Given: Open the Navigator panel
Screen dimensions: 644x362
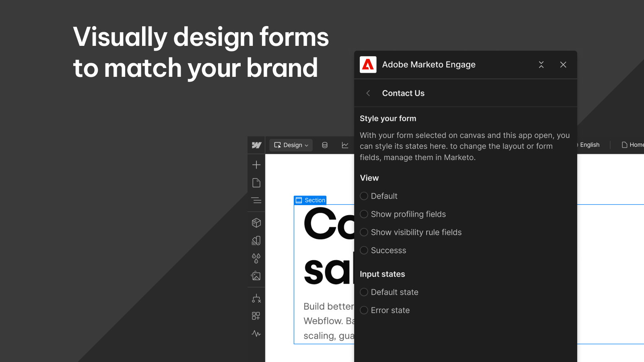Looking at the screenshot, I should pyautogui.click(x=256, y=201).
